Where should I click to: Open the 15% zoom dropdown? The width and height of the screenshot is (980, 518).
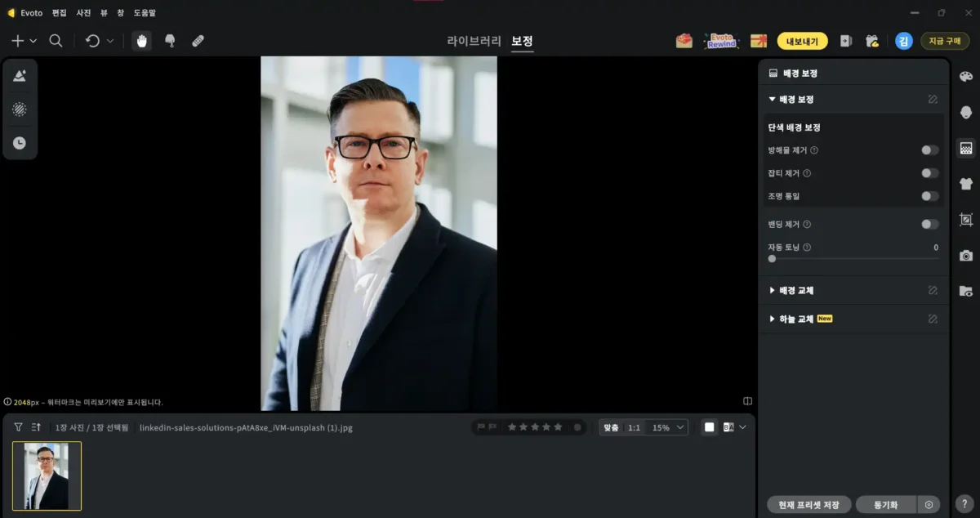tap(668, 427)
